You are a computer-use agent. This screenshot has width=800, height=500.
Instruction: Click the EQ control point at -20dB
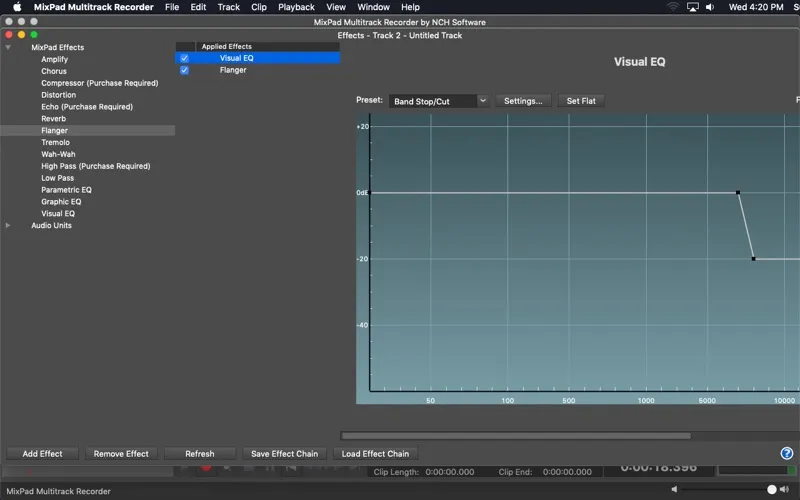pos(754,259)
